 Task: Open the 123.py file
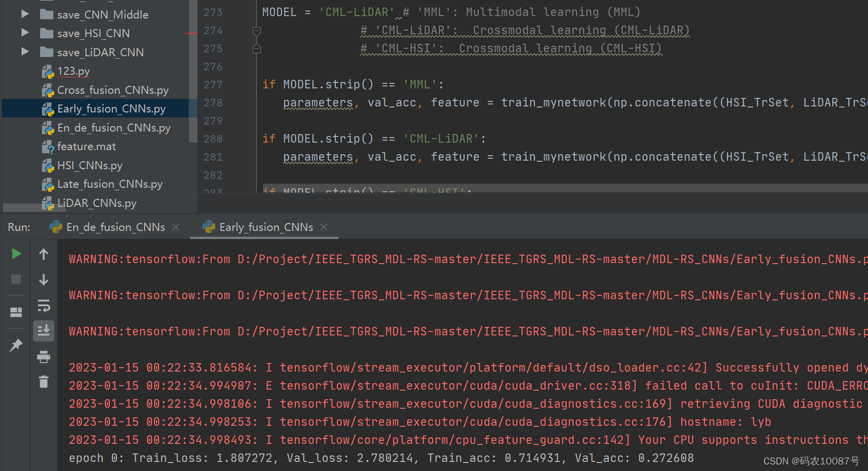73,71
